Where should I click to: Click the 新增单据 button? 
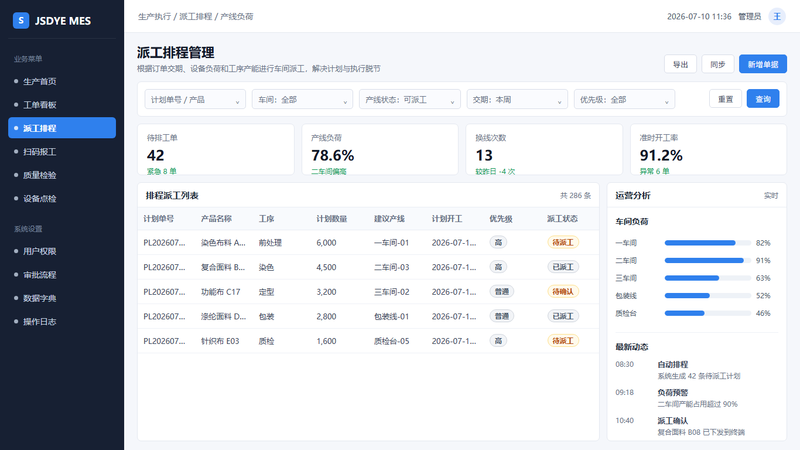click(763, 64)
